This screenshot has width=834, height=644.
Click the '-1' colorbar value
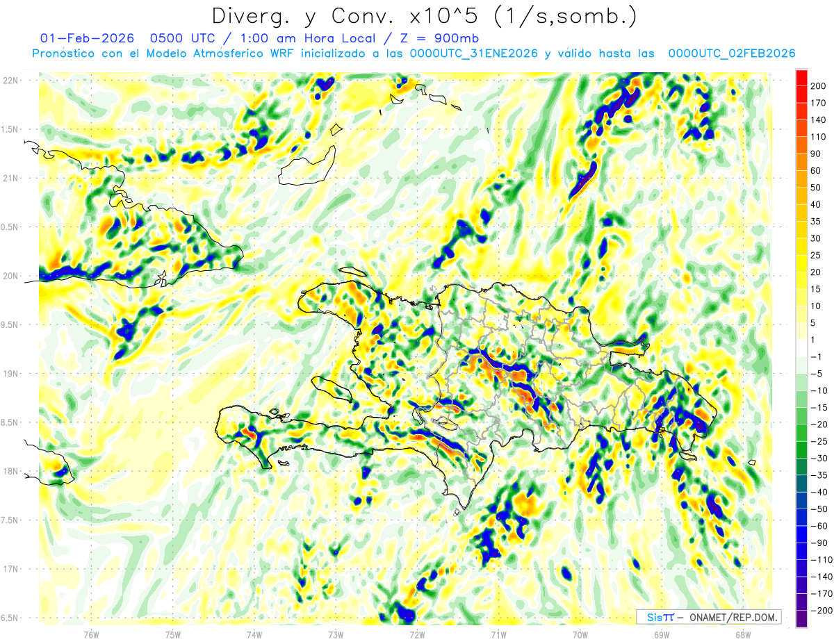pyautogui.click(x=816, y=356)
